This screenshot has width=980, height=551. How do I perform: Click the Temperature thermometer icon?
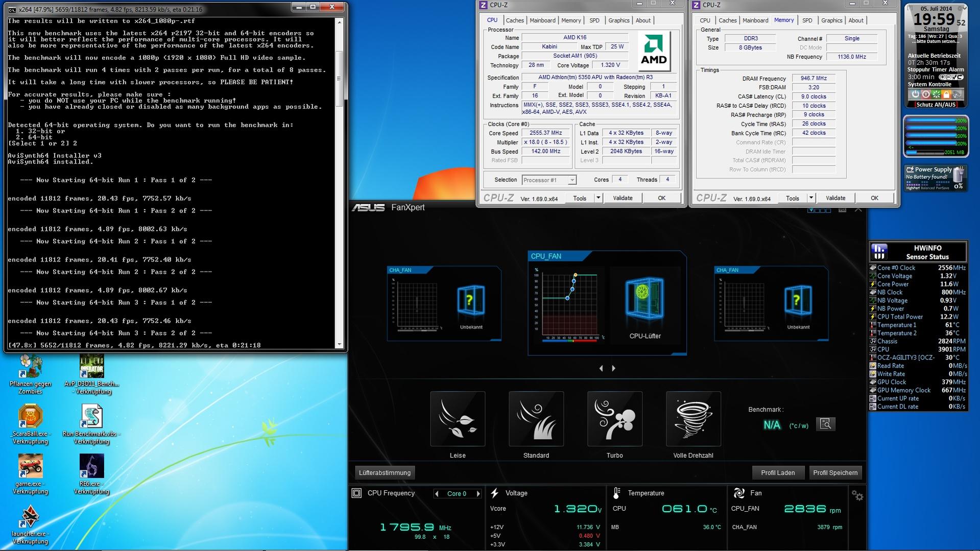point(616,493)
